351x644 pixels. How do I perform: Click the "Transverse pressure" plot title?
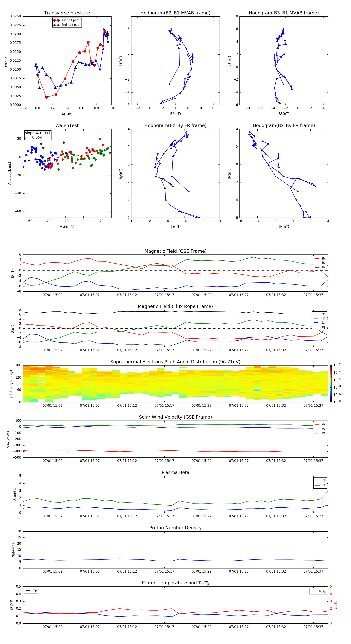(67, 13)
